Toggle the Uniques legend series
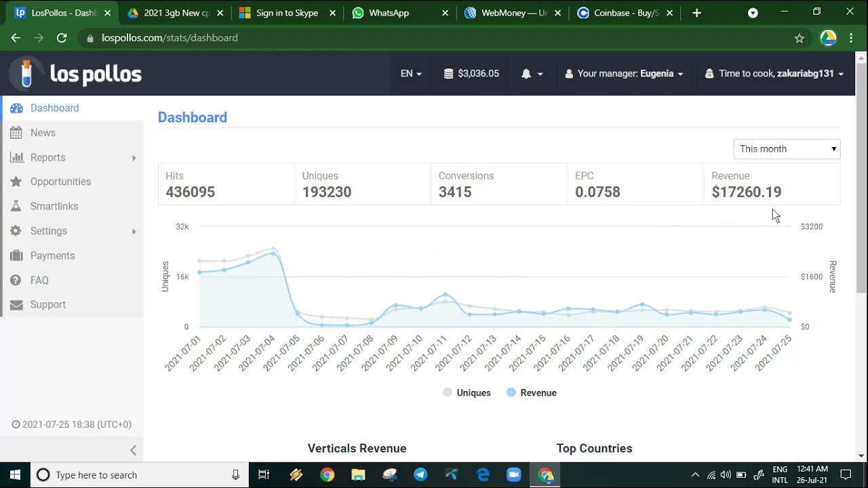The width and height of the screenshot is (868, 488). (467, 393)
